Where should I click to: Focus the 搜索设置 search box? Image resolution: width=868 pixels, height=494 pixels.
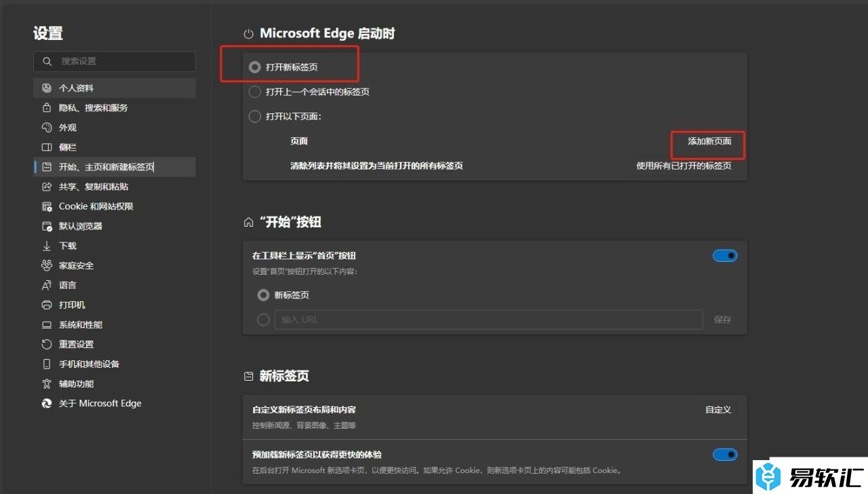[115, 61]
